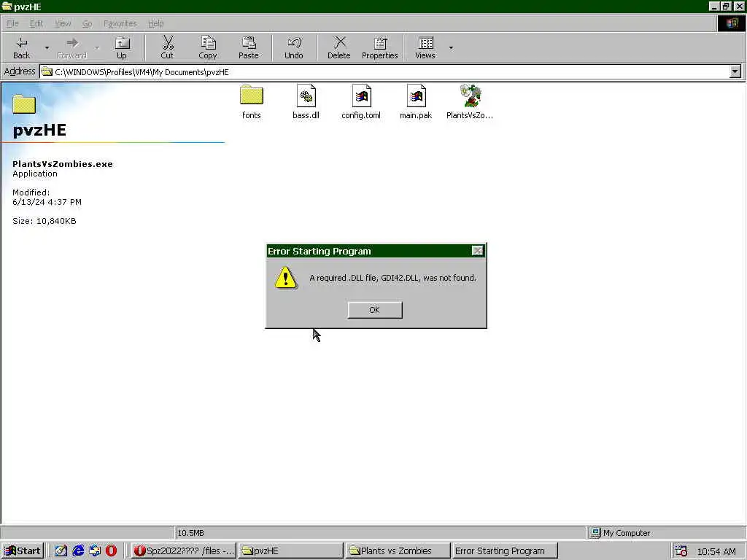Launch Opera from the quick launch bar
This screenshot has height=560, width=747.
pos(111,551)
